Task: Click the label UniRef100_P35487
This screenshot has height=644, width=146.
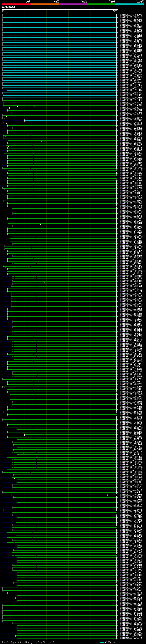Action: coord(131,276)
